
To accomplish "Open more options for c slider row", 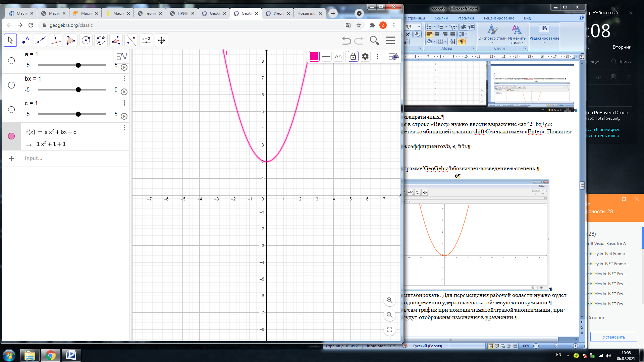I will [124, 103].
